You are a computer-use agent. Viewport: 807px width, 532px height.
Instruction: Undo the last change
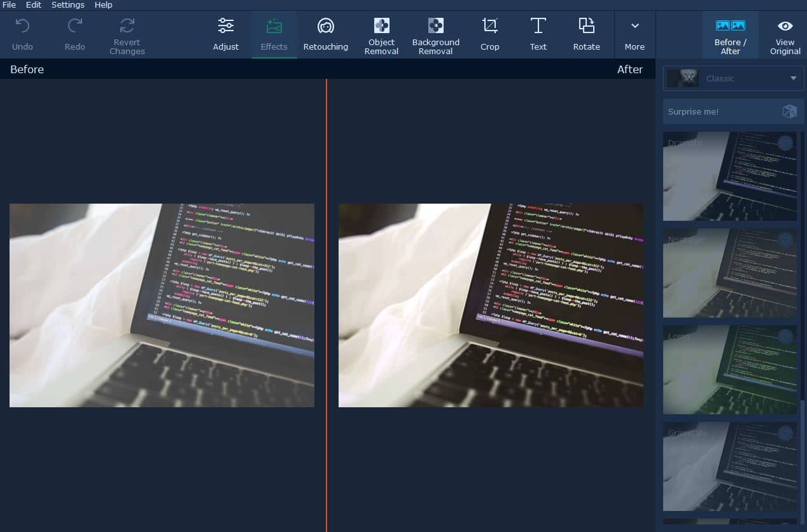click(x=22, y=34)
